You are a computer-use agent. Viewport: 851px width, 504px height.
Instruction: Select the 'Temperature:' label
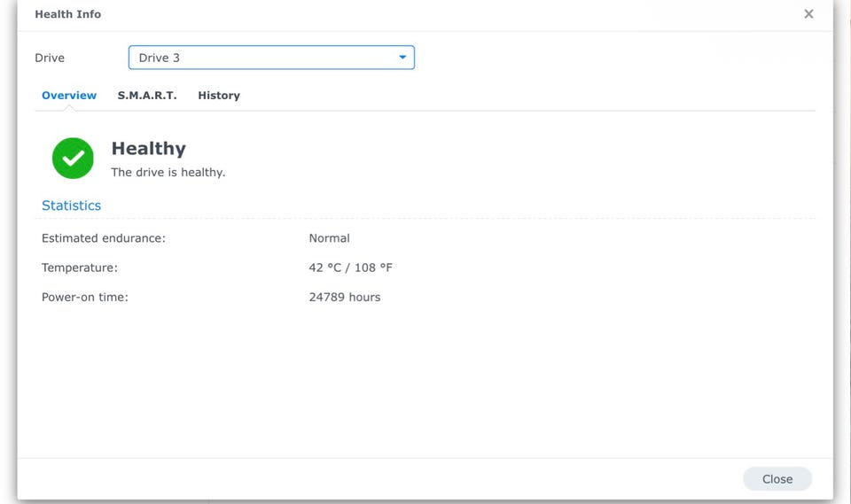[80, 268]
